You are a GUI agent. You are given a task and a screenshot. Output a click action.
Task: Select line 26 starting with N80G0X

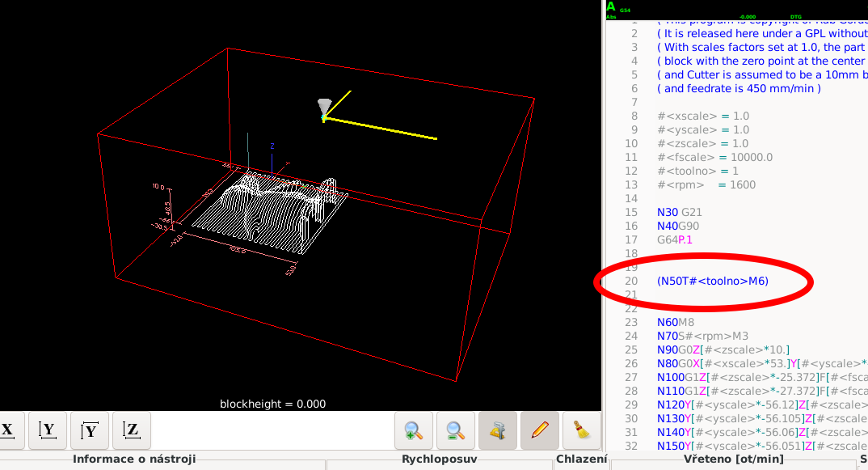[x=762, y=364]
